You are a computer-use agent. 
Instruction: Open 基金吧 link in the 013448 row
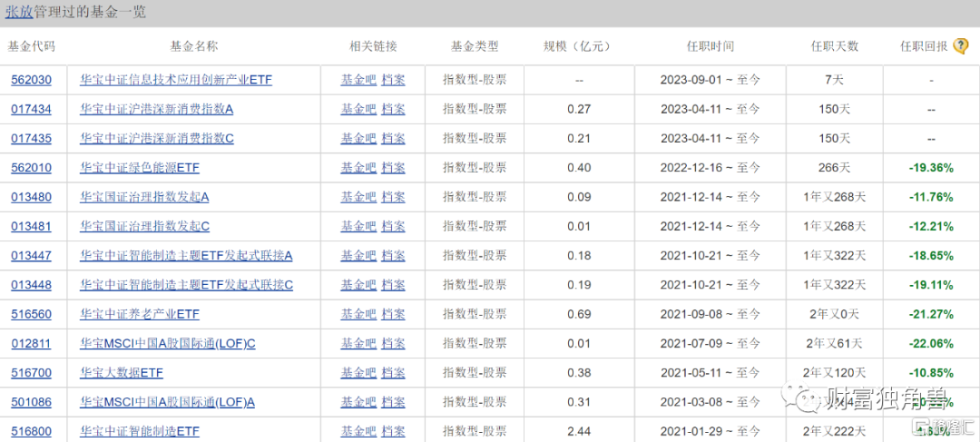358,285
